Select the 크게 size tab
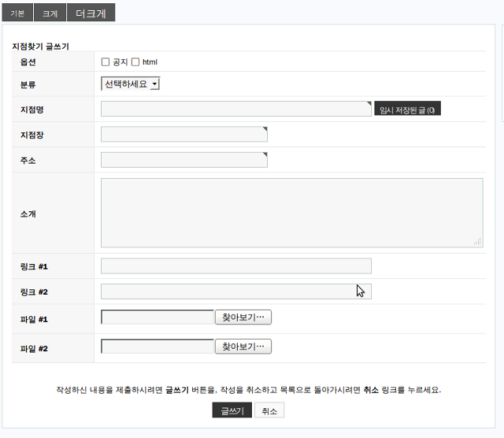 coord(50,13)
